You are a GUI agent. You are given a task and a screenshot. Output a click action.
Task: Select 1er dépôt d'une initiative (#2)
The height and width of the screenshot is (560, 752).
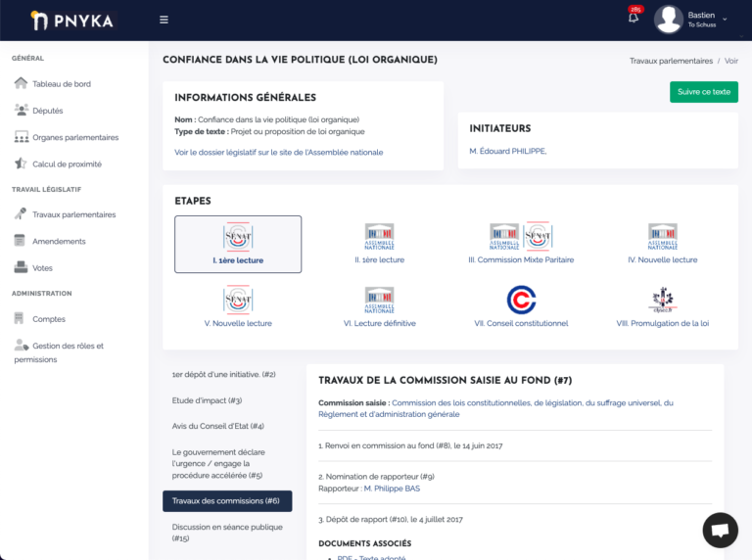pyautogui.click(x=223, y=374)
